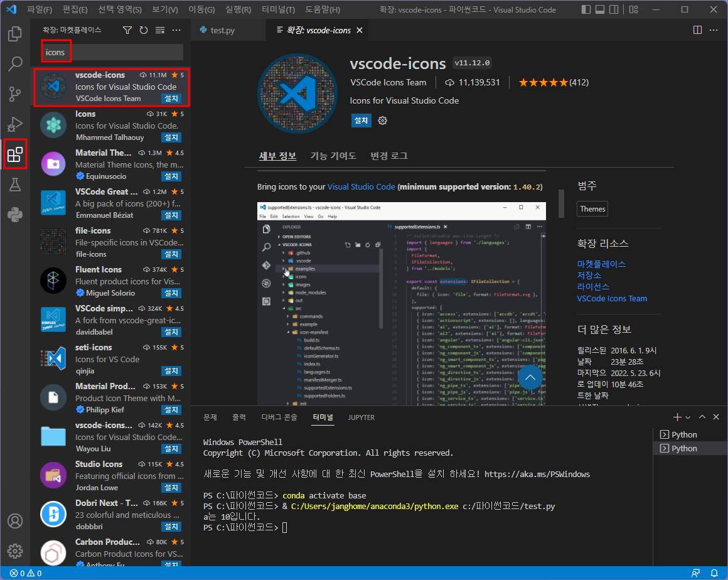
Task: Select the 세부 정보 tab
Action: click(x=277, y=156)
